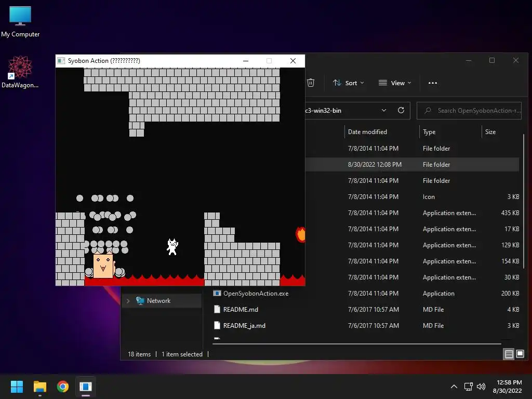This screenshot has height=399, width=532.
Task: Click the OpenSyobonAction.exe application icon
Action: coord(217,293)
